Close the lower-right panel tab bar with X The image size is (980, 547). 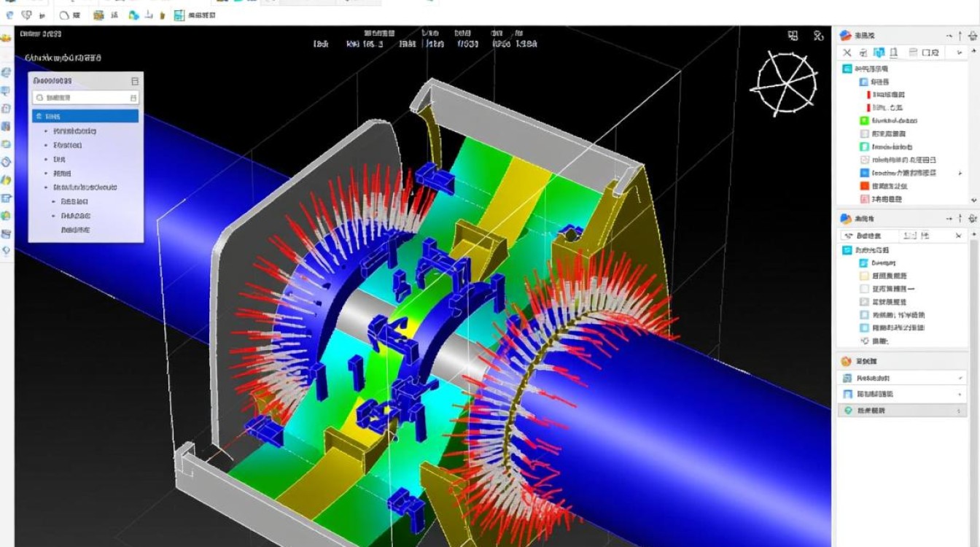pos(958,236)
